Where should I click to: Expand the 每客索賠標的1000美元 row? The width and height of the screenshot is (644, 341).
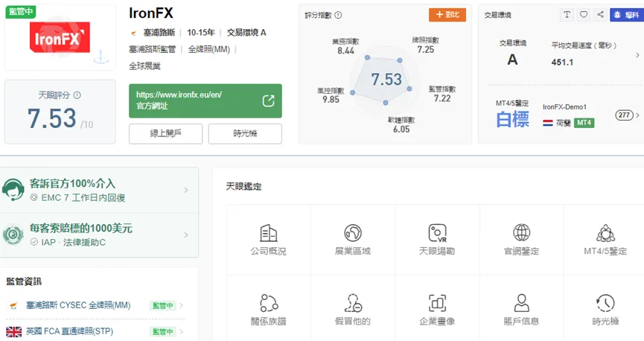coord(99,235)
